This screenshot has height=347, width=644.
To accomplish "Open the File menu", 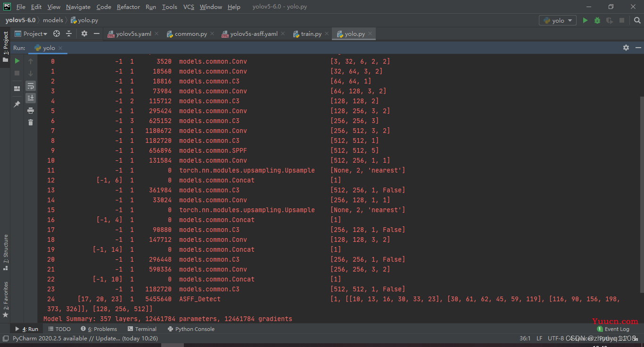I will point(21,7).
